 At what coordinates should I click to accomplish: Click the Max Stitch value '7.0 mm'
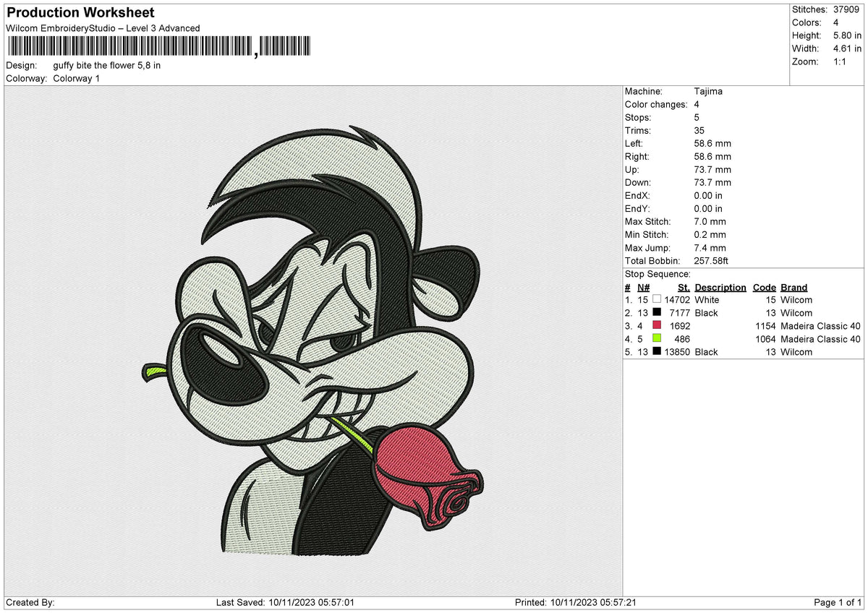pyautogui.click(x=710, y=221)
